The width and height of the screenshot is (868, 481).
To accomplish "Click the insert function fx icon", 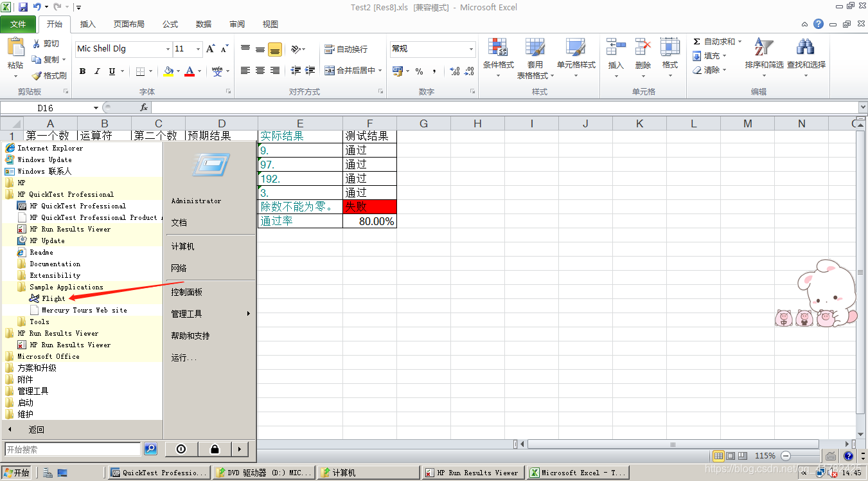I will click(x=144, y=108).
